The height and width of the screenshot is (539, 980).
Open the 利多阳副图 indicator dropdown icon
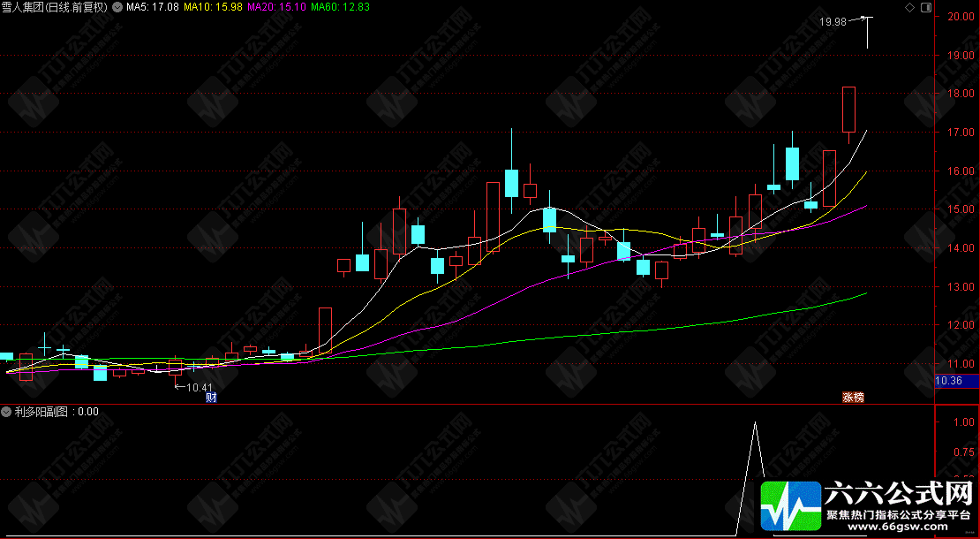[6, 412]
